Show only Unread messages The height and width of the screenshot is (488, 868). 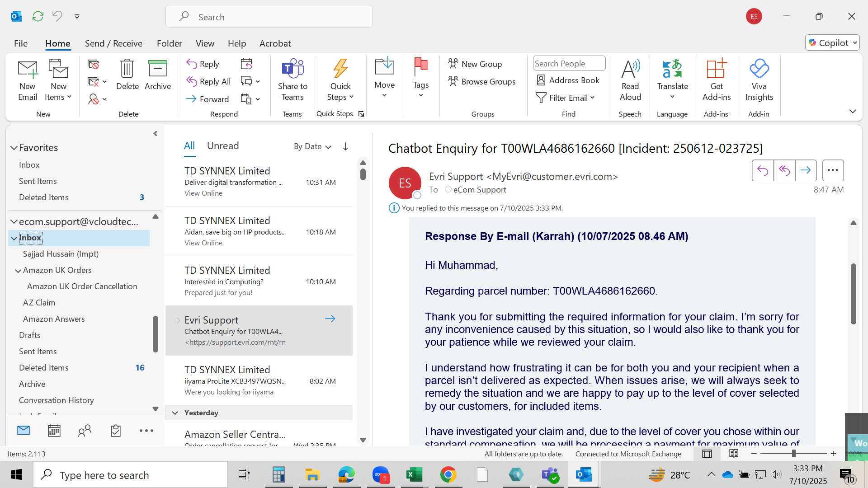pos(223,146)
